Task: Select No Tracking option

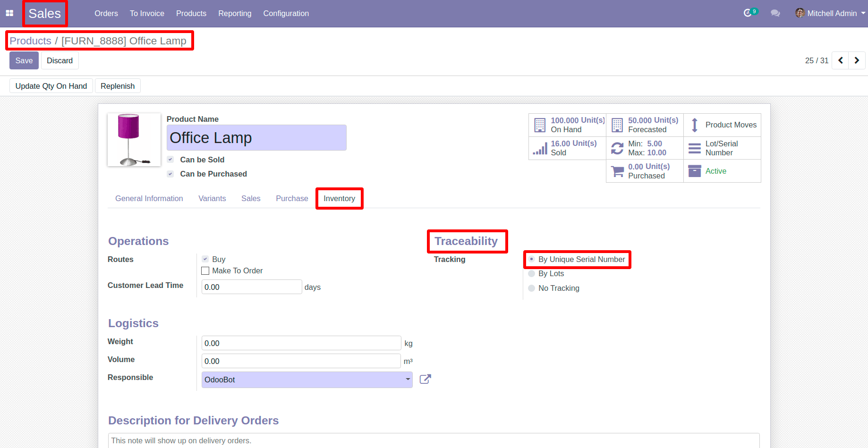Action: pos(531,288)
